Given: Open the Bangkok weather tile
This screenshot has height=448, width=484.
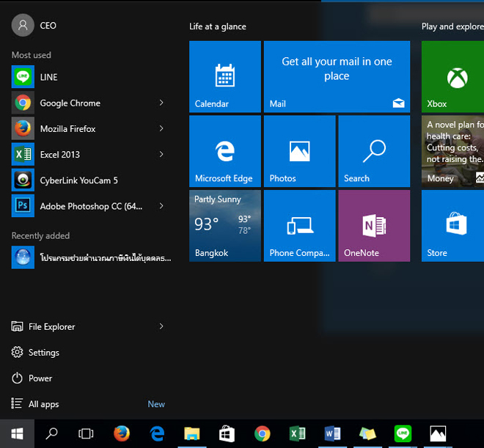Looking at the screenshot, I should coord(224,226).
